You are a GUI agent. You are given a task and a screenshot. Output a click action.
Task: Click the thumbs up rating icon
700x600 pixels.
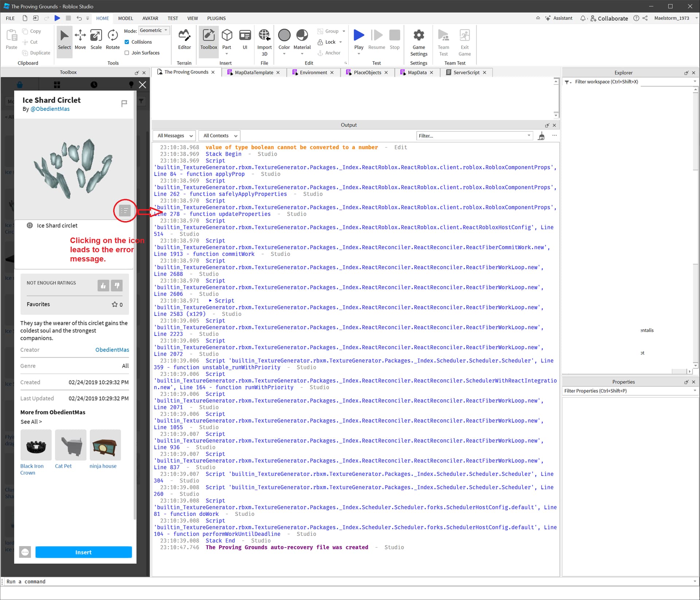click(x=103, y=285)
